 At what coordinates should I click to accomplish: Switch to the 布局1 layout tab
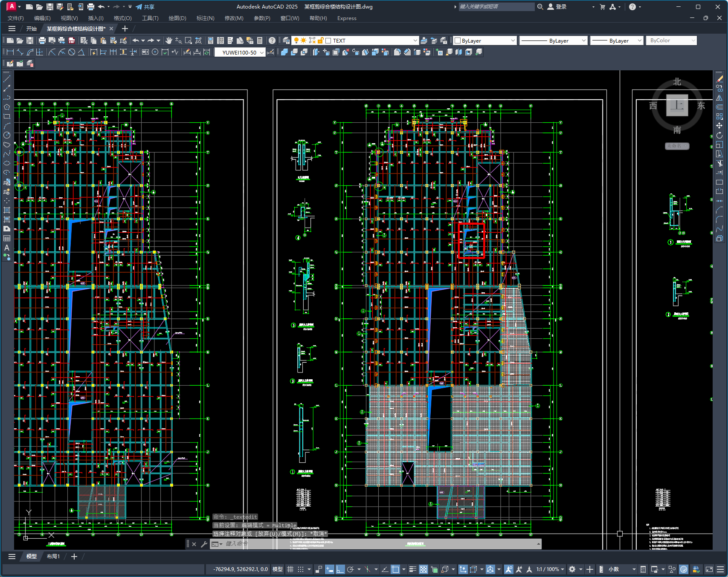[53, 557]
